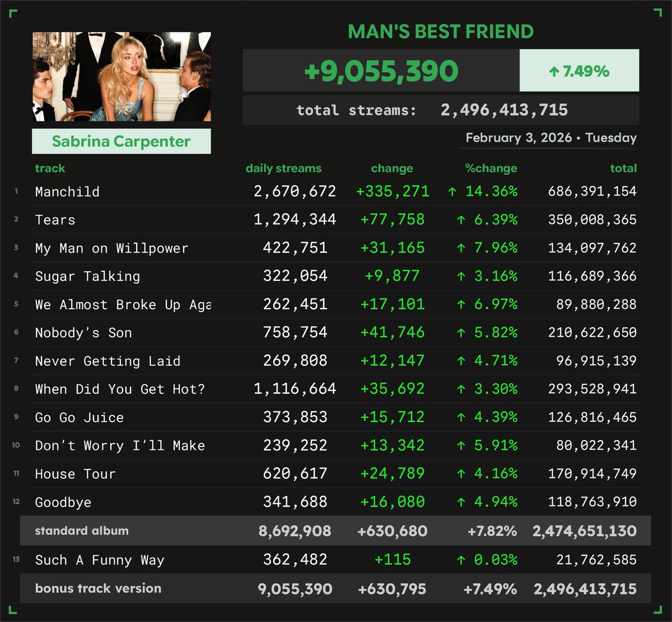
Task: Click the 4.94% change for Goodbye
Action: [x=487, y=502]
